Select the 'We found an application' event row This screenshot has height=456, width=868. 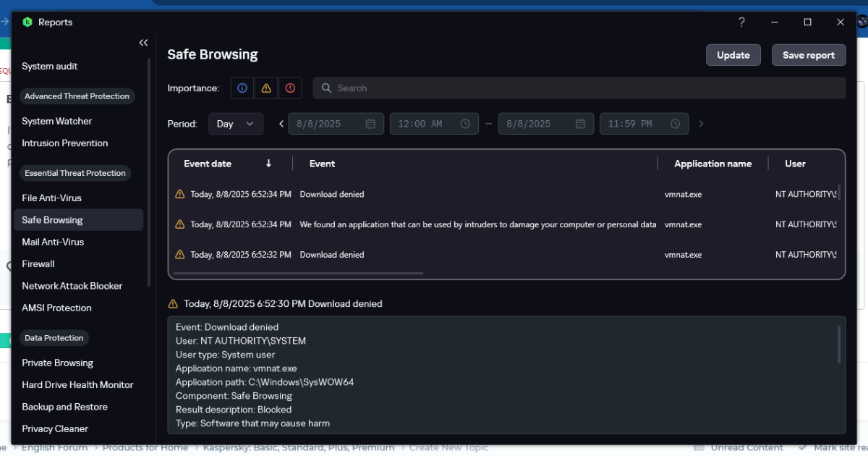coord(505,225)
